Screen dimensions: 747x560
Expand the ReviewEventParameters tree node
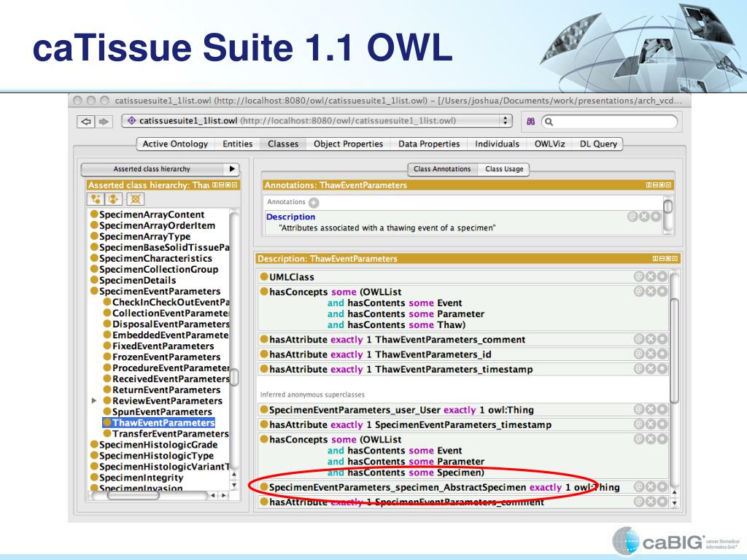(94, 400)
